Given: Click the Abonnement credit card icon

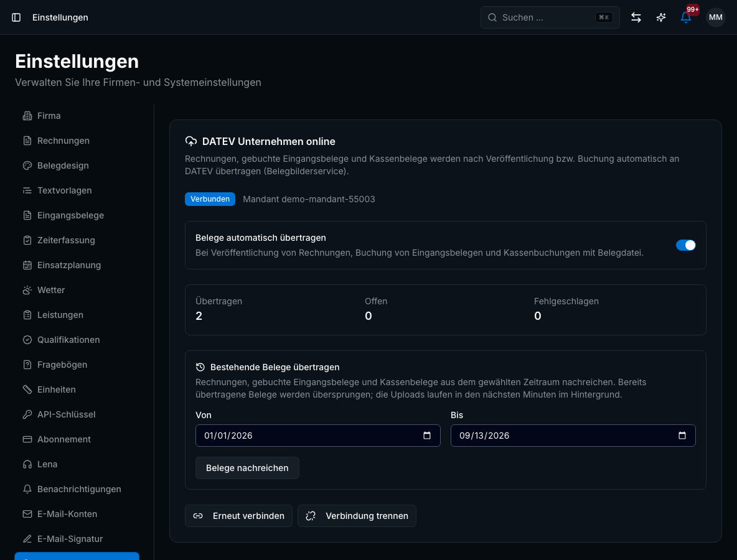Looking at the screenshot, I should tap(27, 439).
